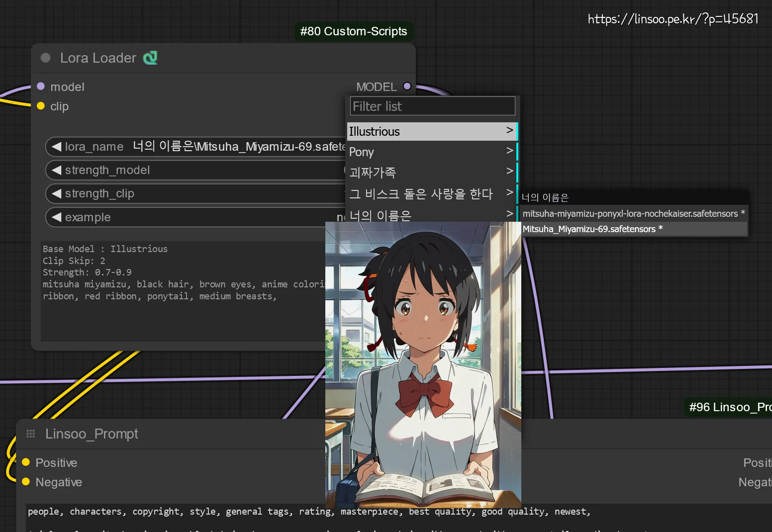Click the arrow next to Pony
The image size is (772, 532).
click(509, 151)
